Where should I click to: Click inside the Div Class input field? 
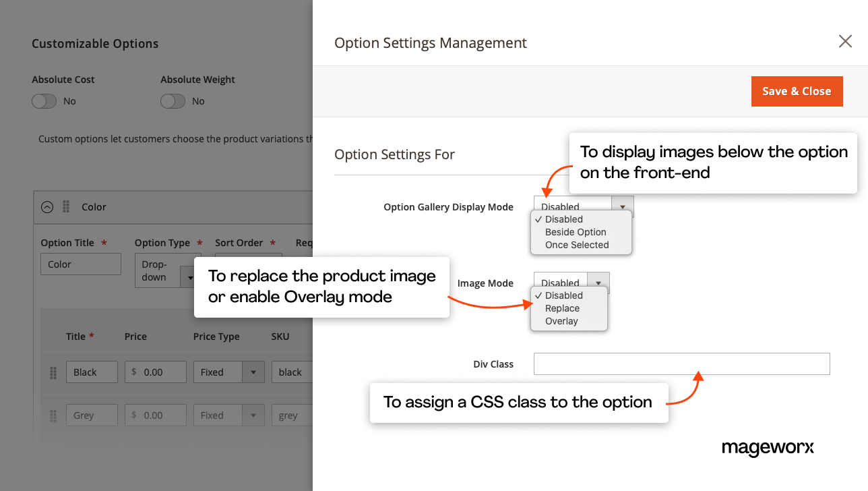681,364
